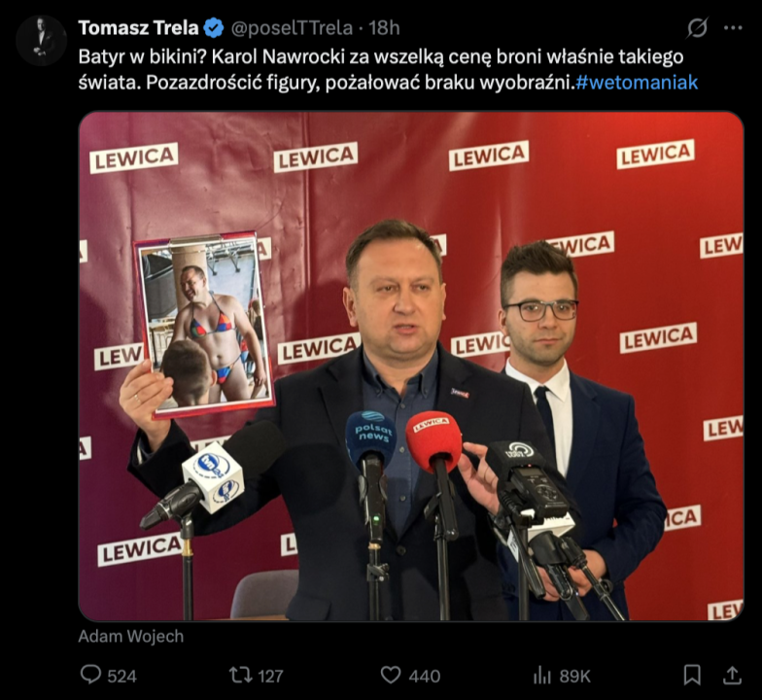Open Tomasz Trela's profile avatar
The image size is (762, 700).
pos(41,41)
